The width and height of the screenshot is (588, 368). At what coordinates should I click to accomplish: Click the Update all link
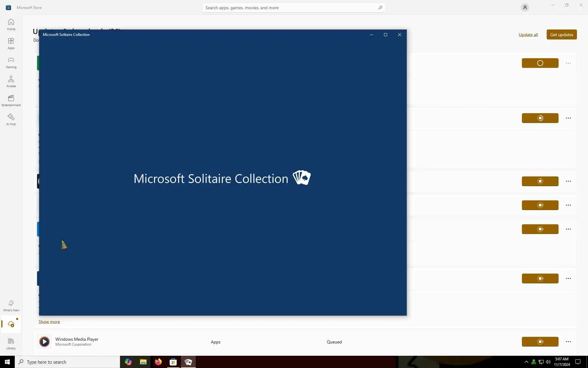(528, 35)
